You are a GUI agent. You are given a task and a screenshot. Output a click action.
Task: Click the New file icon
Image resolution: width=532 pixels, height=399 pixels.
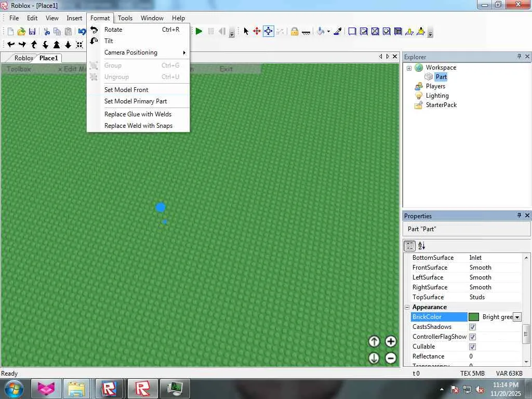point(10,32)
